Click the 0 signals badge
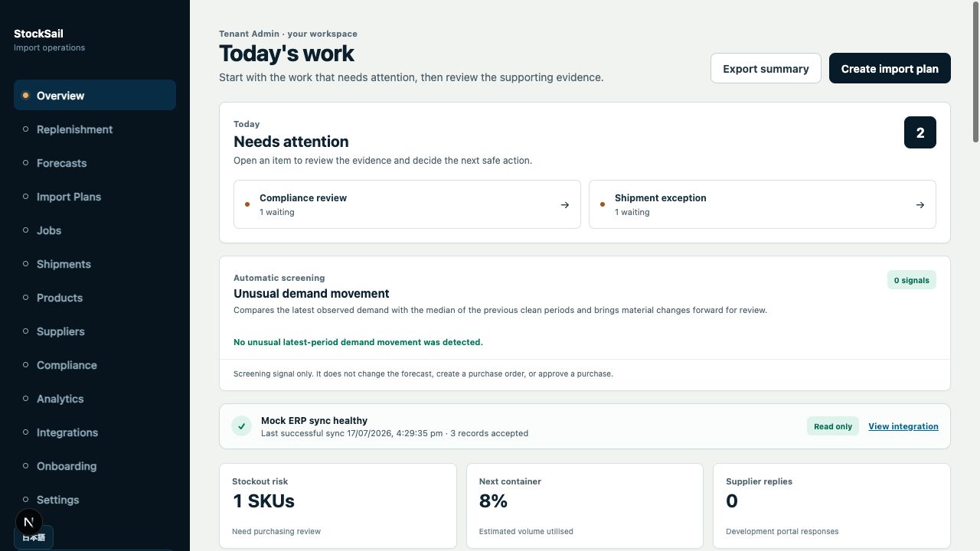The image size is (980, 551). (x=912, y=280)
